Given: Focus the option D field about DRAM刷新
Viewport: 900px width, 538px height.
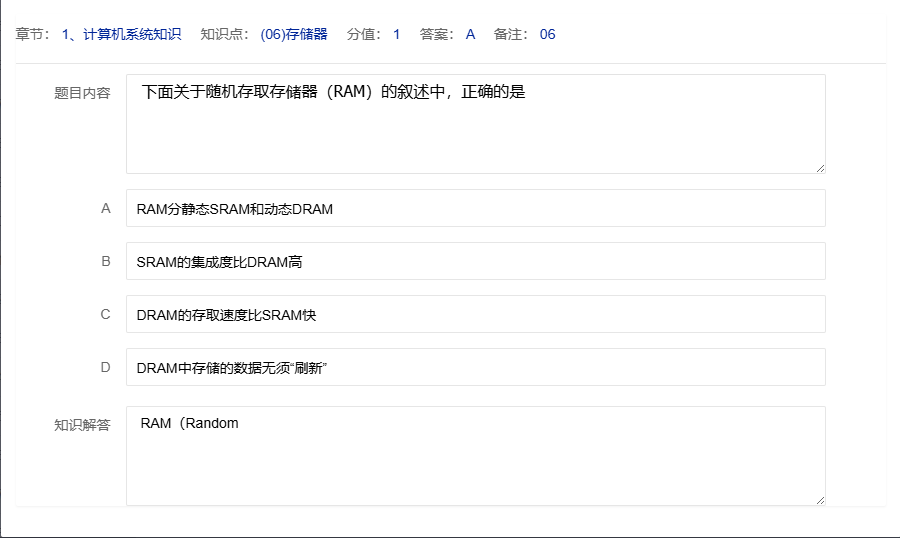Looking at the screenshot, I should coord(475,368).
